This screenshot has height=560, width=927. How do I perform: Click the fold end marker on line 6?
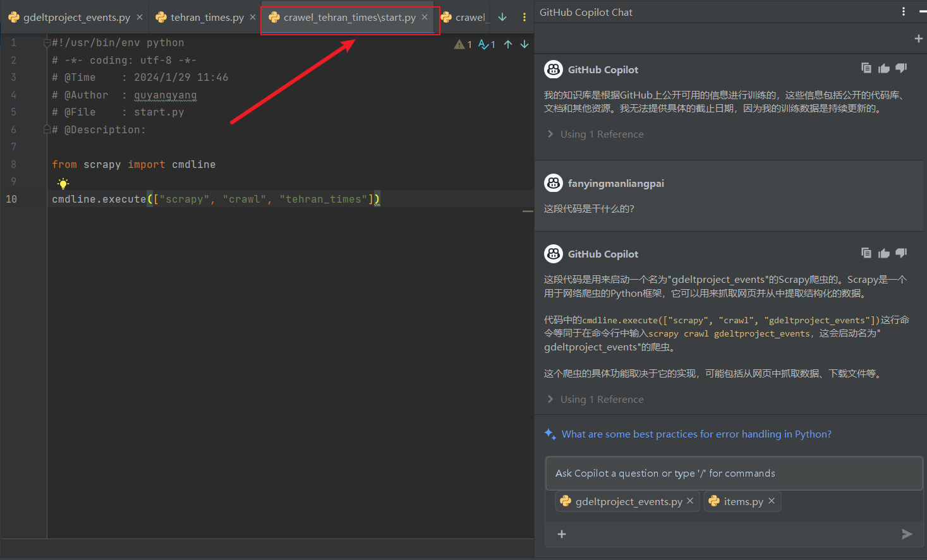tap(47, 129)
